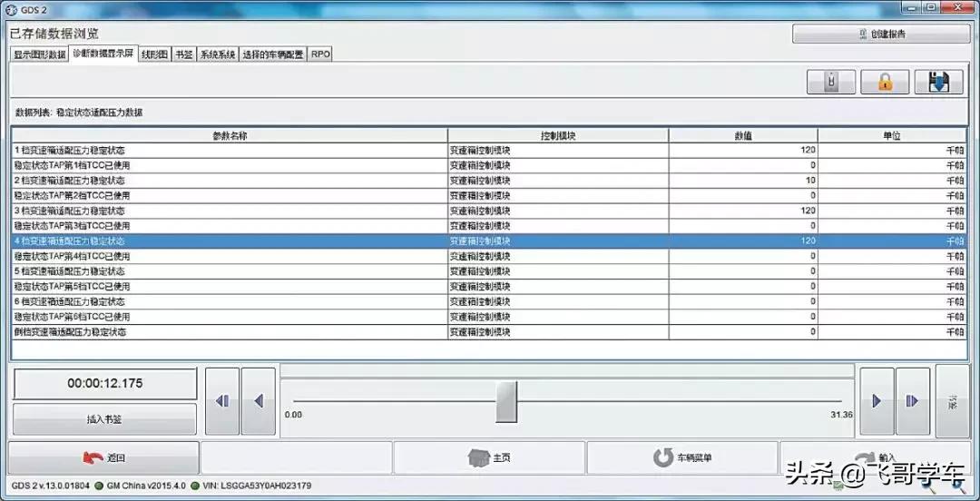Switch to the 显示图形数据 tab
Viewport: 980px width, 501px height.
tap(39, 54)
